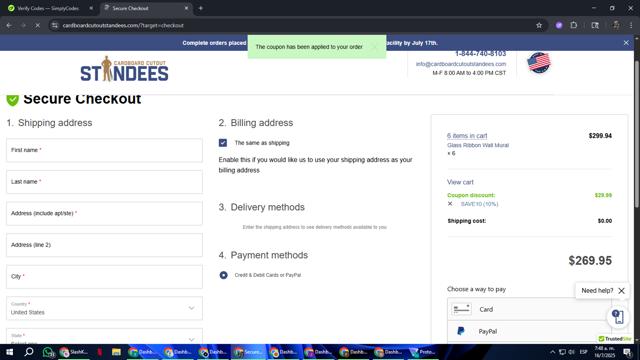This screenshot has height=360, width=640.
Task: Open the help chat phone icon
Action: tap(619, 317)
